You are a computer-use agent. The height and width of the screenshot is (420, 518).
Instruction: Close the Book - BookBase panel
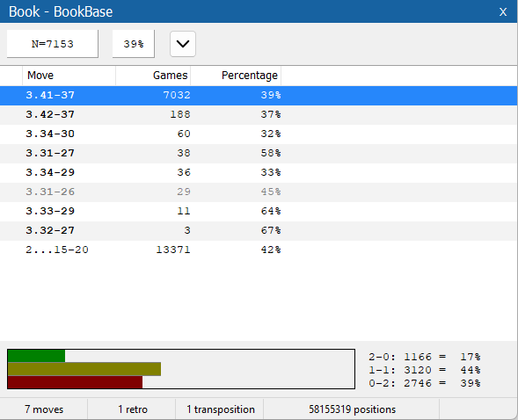pos(503,12)
